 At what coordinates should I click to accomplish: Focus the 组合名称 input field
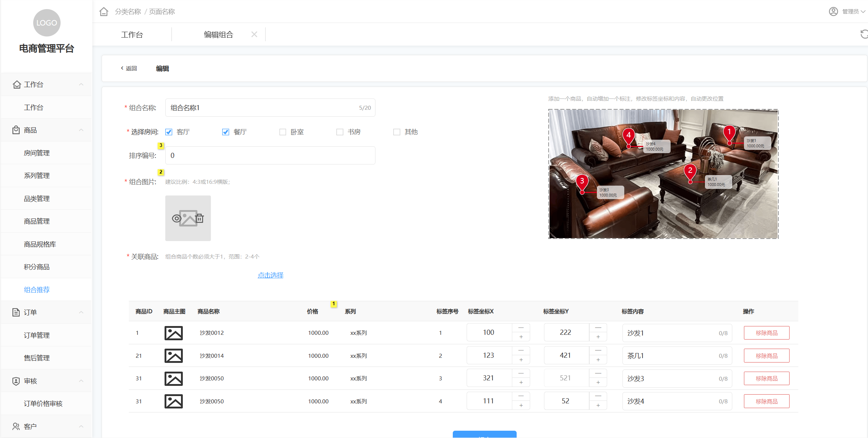coord(270,108)
